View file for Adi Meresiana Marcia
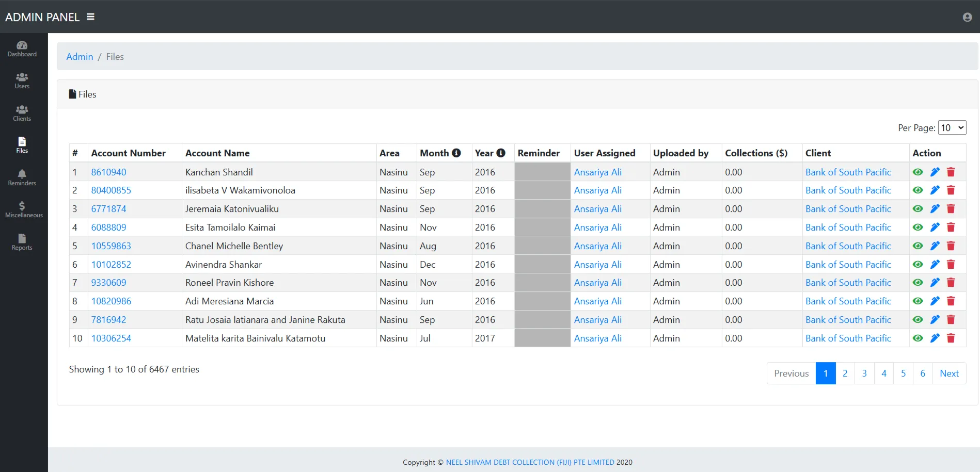This screenshot has width=980, height=472. click(918, 301)
